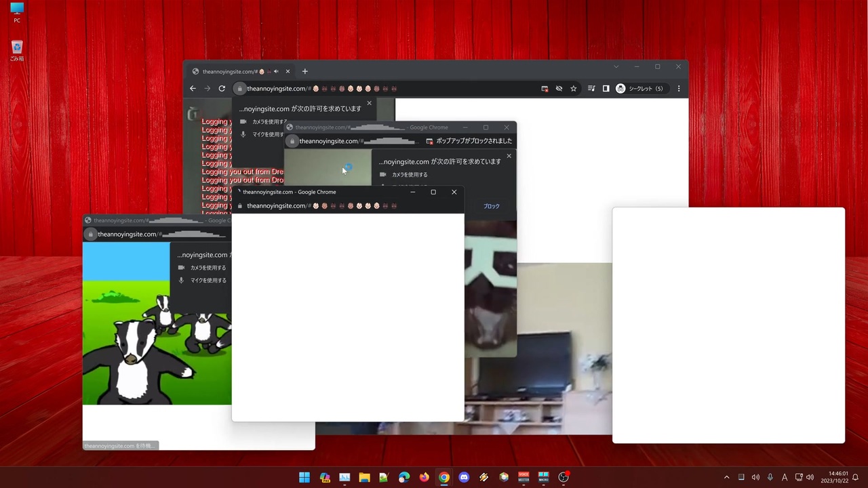Viewport: 868px width, 488px height.
Task: Switch the IME input mode A indicator
Action: point(785,477)
